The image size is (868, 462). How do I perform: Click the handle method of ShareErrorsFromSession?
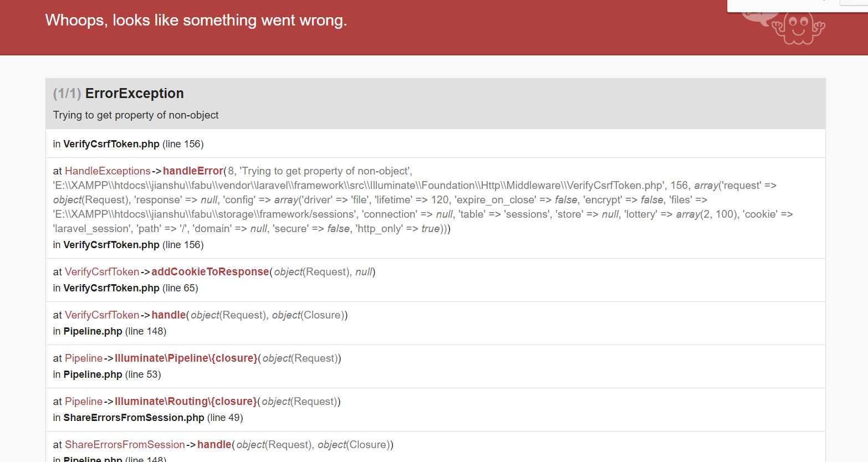[215, 445]
